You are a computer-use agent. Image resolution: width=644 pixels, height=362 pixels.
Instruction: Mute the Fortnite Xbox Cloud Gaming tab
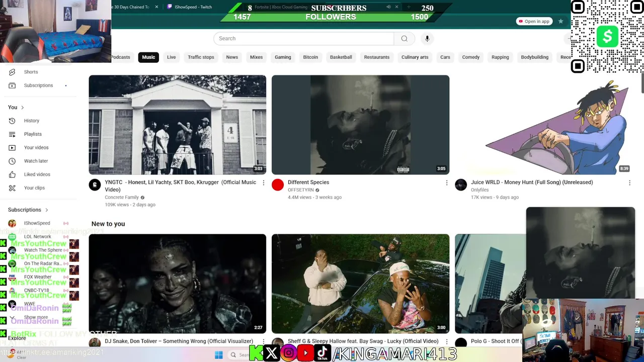(388, 7)
